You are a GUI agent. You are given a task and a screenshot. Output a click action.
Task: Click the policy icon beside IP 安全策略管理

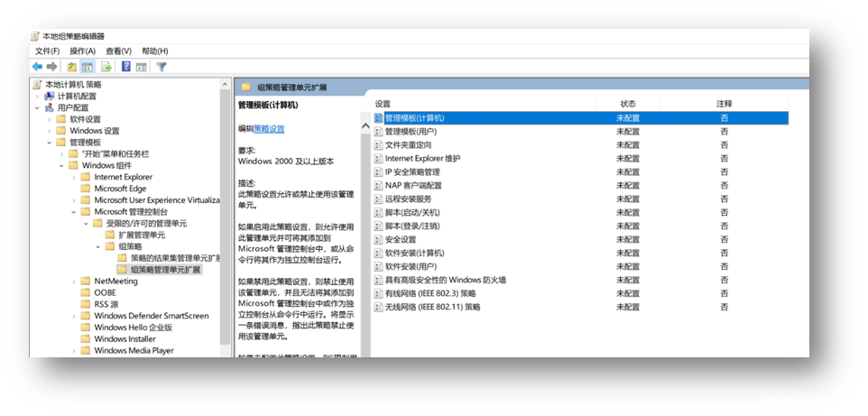[379, 172]
